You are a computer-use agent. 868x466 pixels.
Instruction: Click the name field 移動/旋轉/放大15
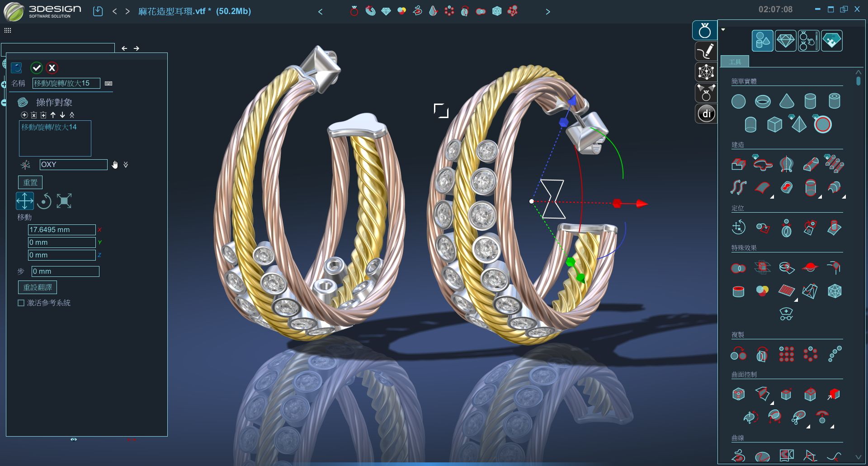coord(66,83)
